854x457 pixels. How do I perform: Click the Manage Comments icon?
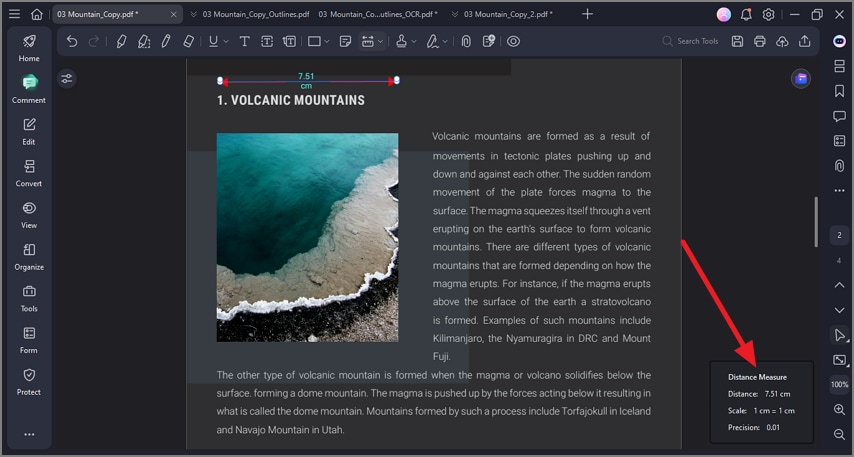pyautogui.click(x=489, y=41)
